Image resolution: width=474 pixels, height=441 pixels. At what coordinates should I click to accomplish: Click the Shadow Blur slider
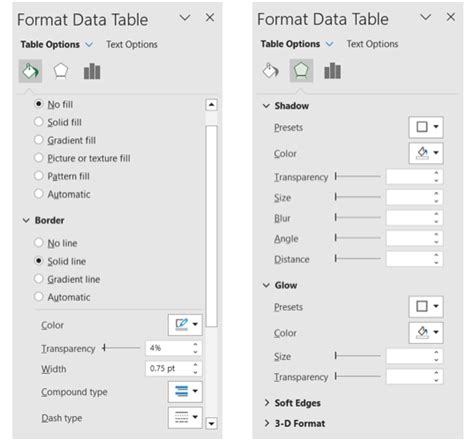click(358, 218)
